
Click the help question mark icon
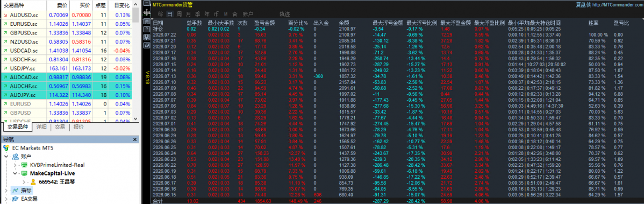pyautogui.click(x=147, y=29)
